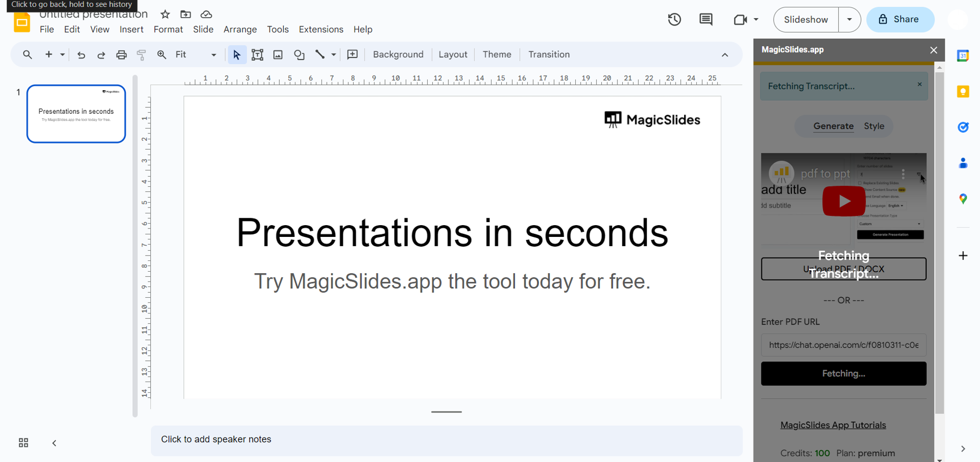Open the Slide menu
This screenshot has width=980, height=462.
click(203, 29)
